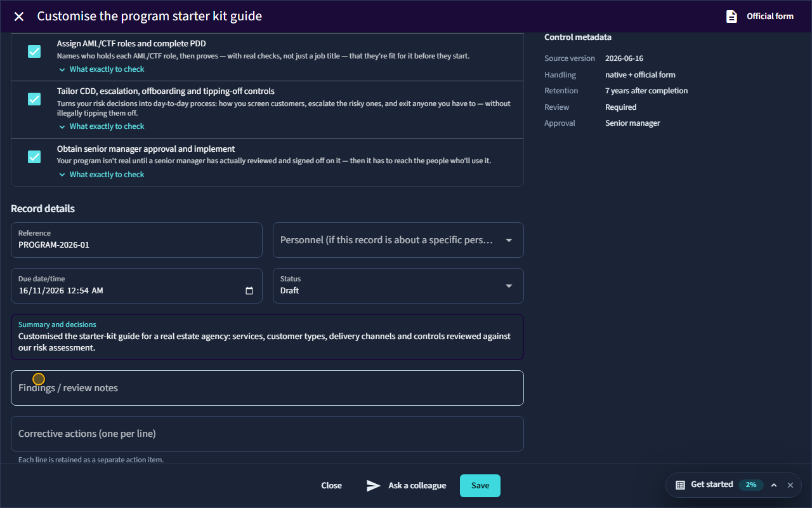Viewport: 812px width, 508px height.
Task: Click the Due date/time field
Action: 136,286
